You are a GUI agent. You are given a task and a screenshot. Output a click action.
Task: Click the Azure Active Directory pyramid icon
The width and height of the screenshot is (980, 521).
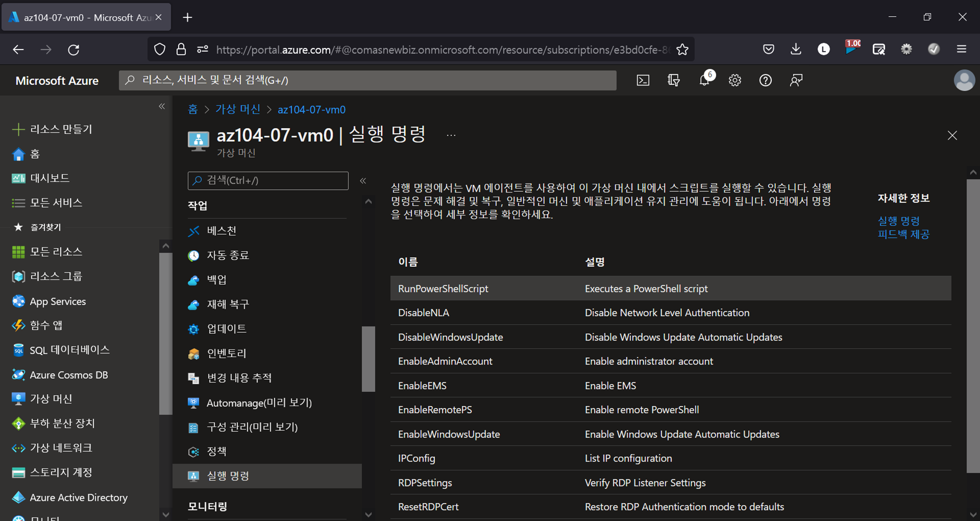18,497
